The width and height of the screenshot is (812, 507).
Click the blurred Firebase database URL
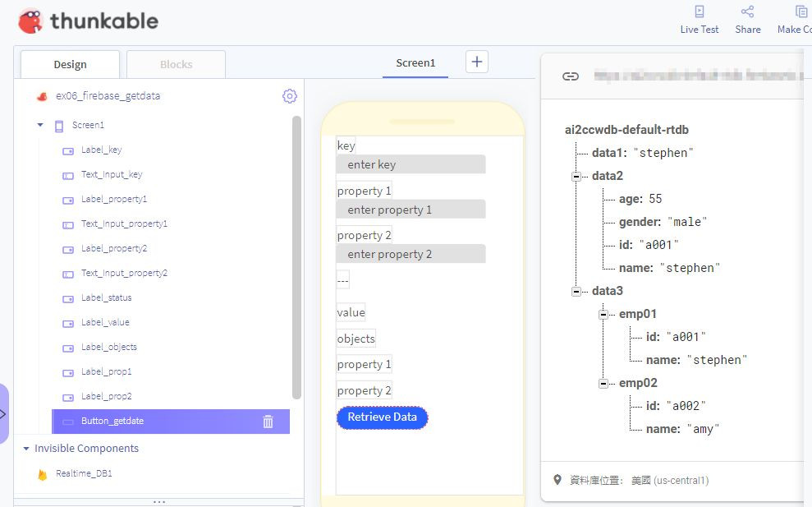click(x=698, y=76)
